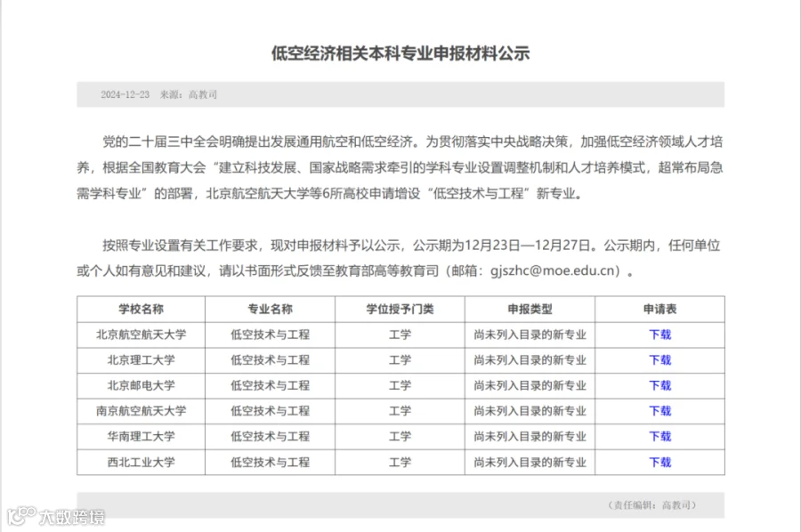Viewport: 801px width, 532px height.
Task: Select the 南京航空航天大学 table cell
Action: point(141,412)
